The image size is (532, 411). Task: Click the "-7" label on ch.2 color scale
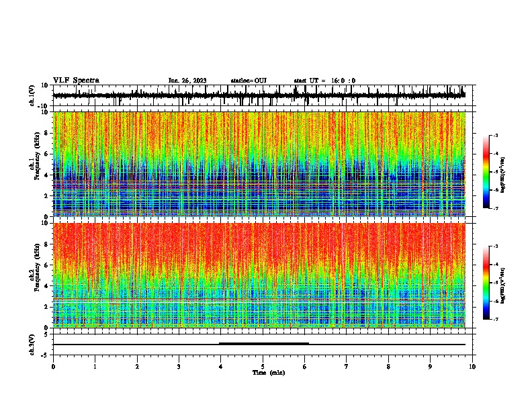[495, 320]
